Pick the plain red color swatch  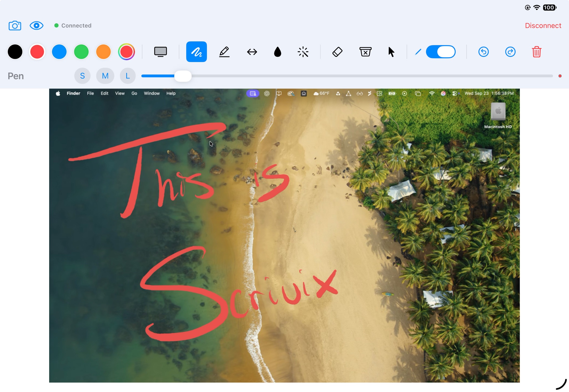pyautogui.click(x=37, y=52)
